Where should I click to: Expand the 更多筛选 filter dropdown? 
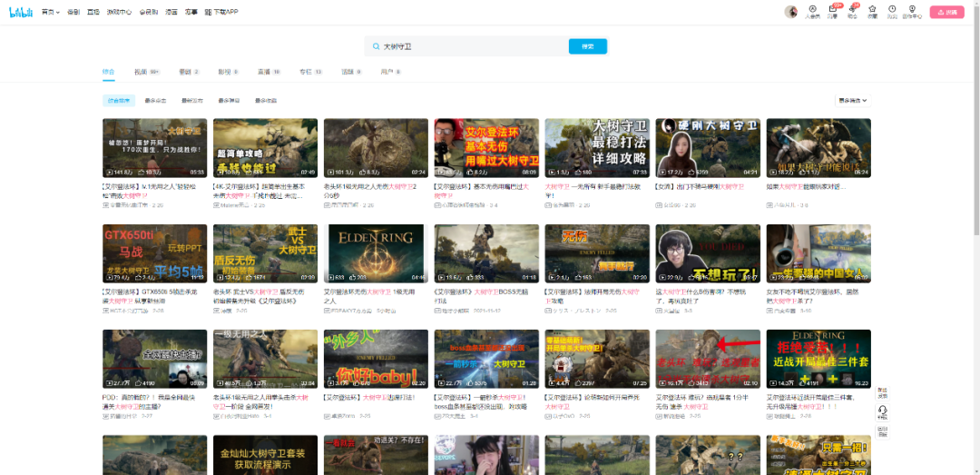pyautogui.click(x=853, y=101)
